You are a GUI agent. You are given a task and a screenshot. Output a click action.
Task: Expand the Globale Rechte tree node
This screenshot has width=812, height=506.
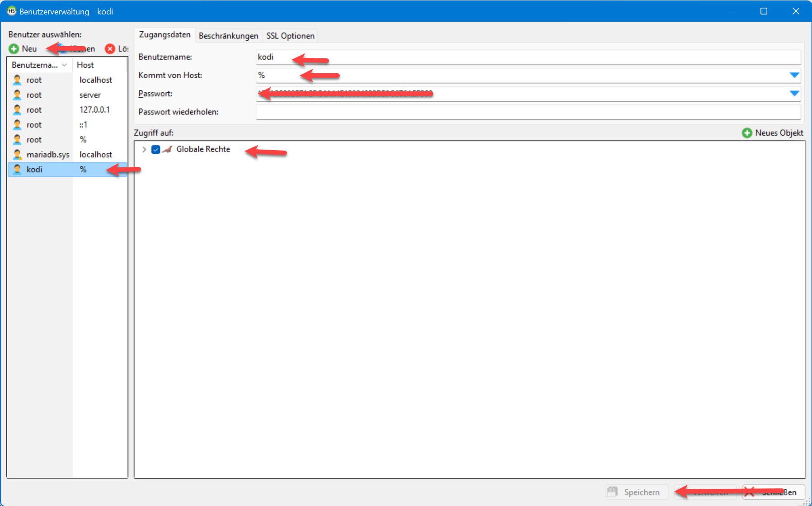click(x=144, y=149)
